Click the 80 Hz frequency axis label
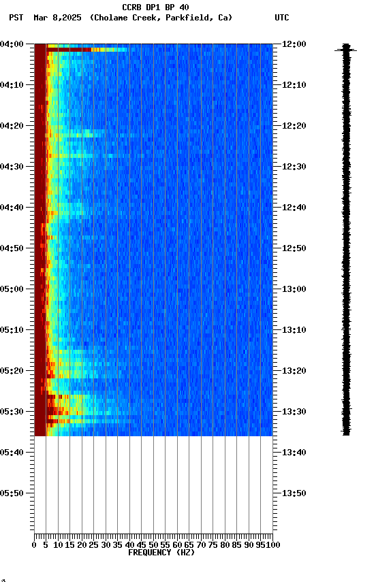Viewport: 376px width, 588px height. pos(225,545)
